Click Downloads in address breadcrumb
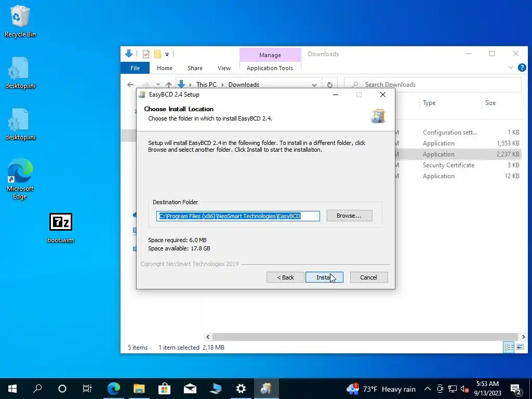This screenshot has height=399, width=532. click(244, 85)
